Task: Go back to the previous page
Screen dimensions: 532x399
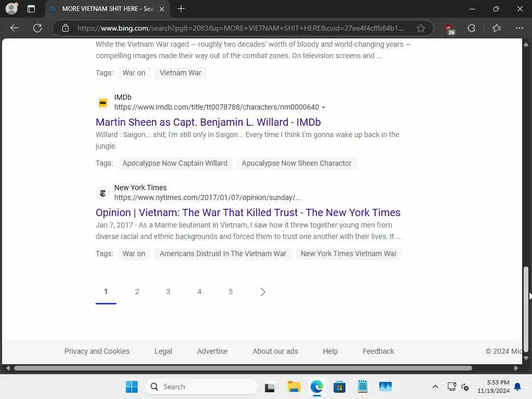Action: tap(14, 28)
